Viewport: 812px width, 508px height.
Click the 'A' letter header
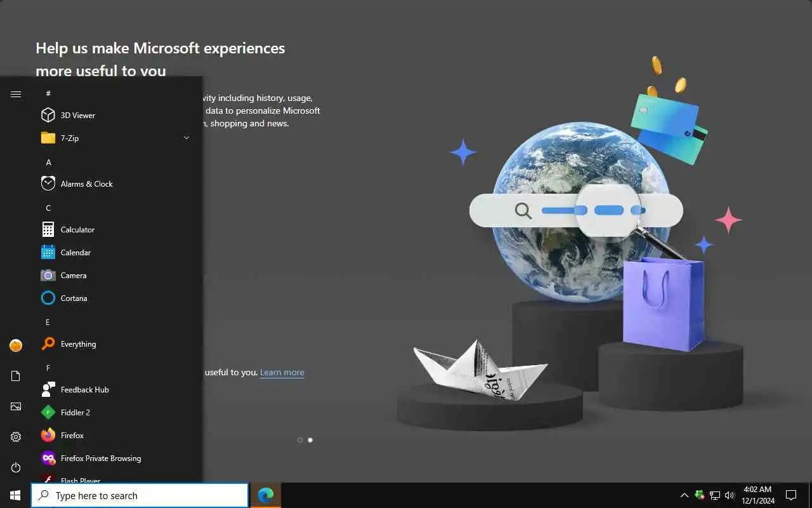click(x=48, y=162)
